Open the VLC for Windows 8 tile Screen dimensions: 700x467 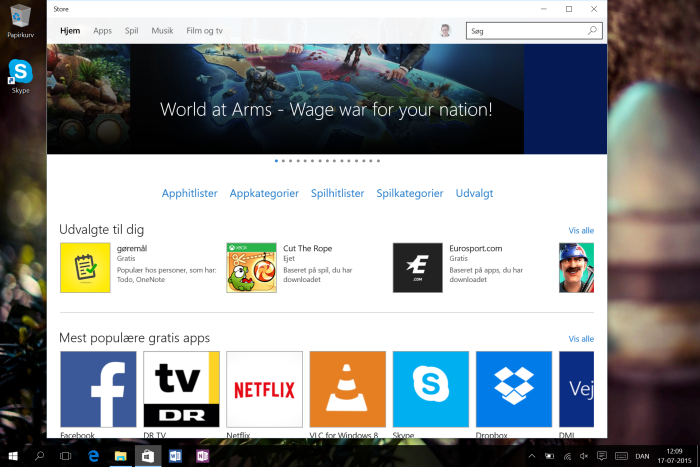[x=347, y=389]
